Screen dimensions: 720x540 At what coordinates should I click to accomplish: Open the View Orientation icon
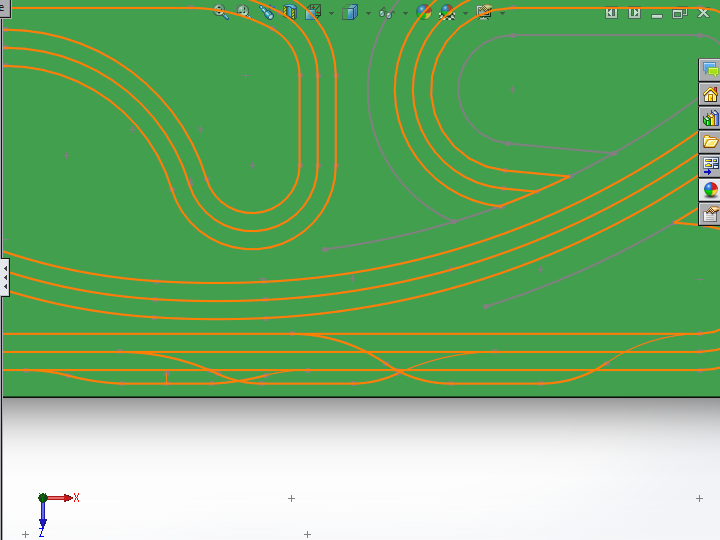(313, 12)
